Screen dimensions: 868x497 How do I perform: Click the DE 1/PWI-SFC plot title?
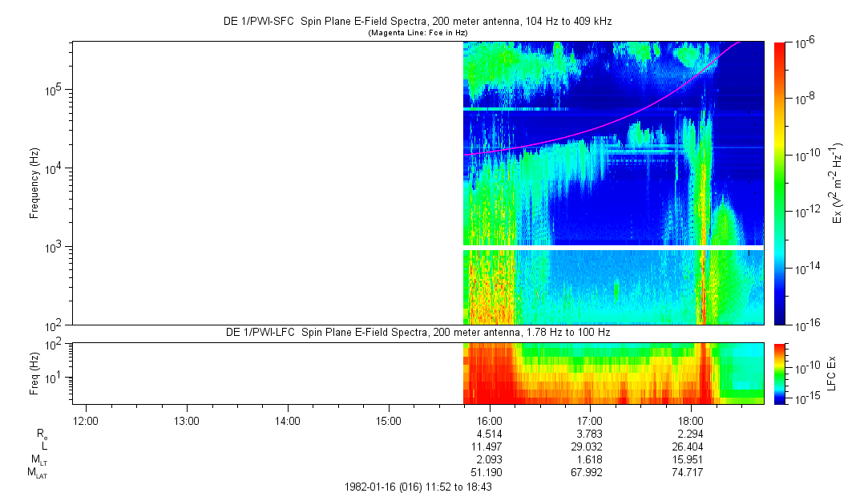pyautogui.click(x=417, y=22)
